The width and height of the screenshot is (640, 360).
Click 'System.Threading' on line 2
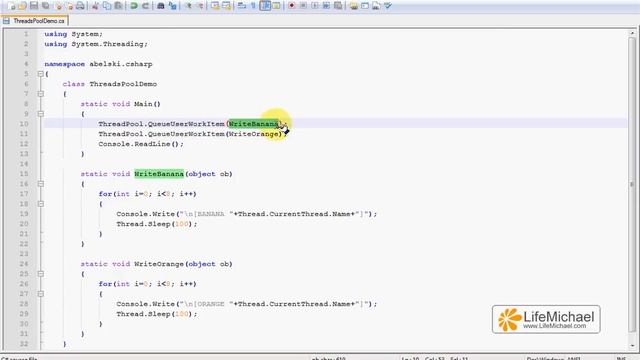click(x=107, y=44)
